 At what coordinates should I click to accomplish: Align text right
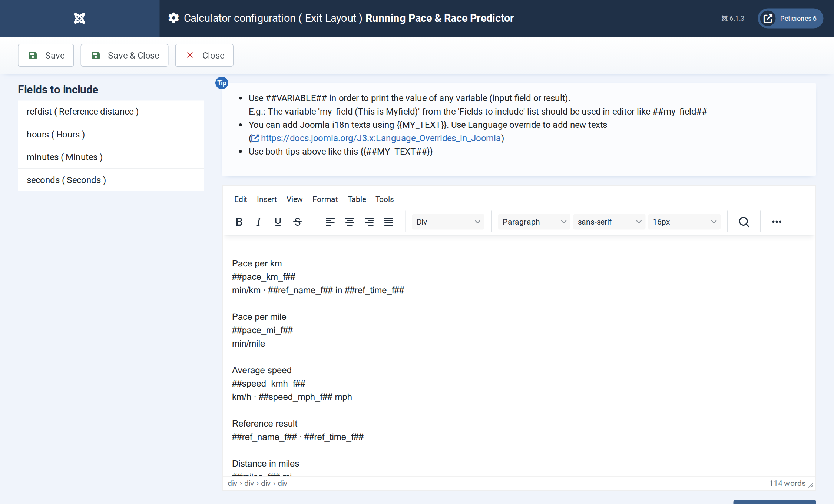click(369, 222)
